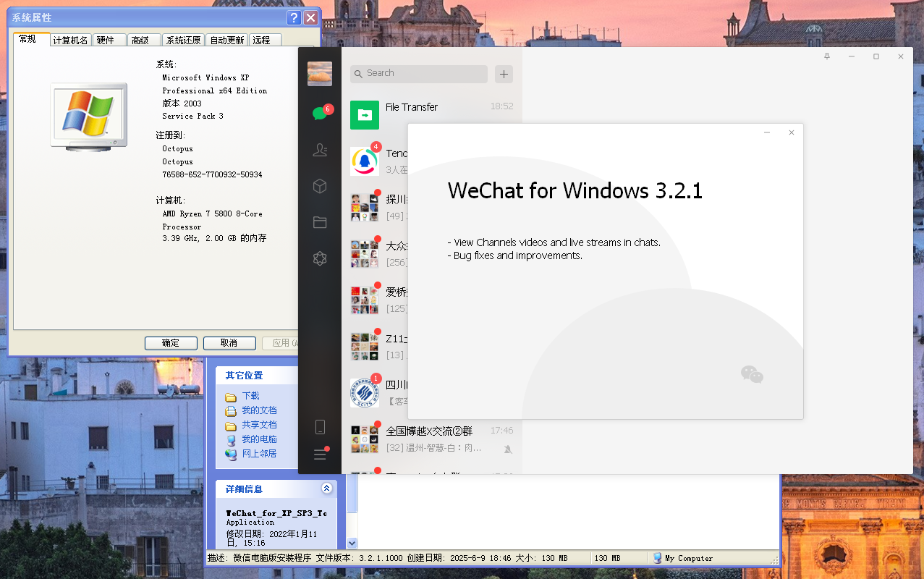924x579 pixels.
Task: Open the 爱桥 group chat avatar
Action: 365,300
